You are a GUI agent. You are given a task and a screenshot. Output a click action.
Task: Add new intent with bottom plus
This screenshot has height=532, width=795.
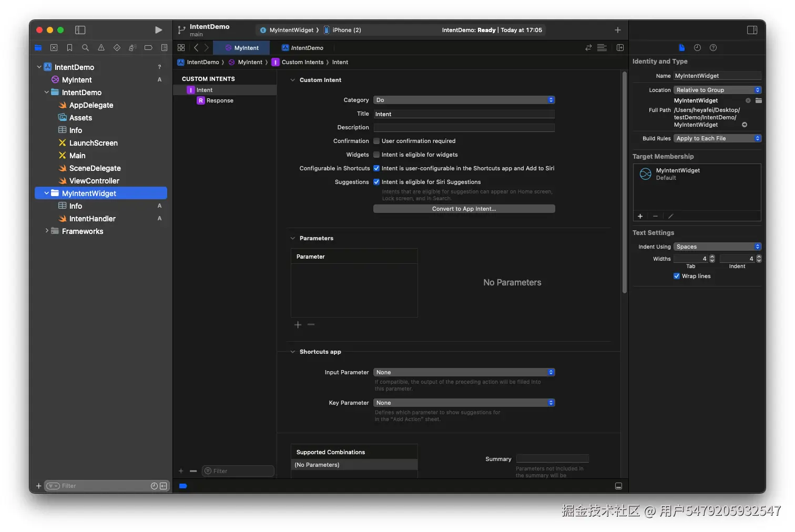[181, 471]
